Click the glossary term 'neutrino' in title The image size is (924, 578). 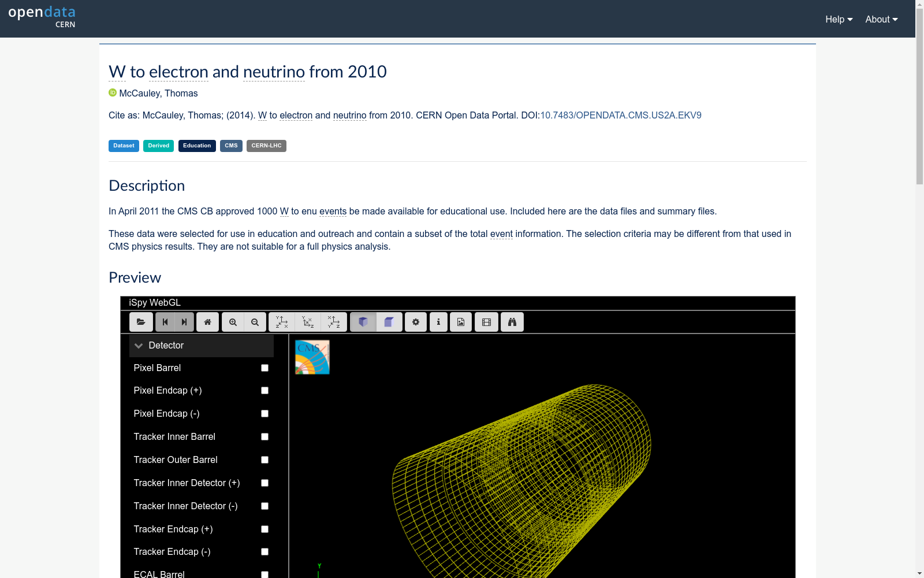pos(274,72)
